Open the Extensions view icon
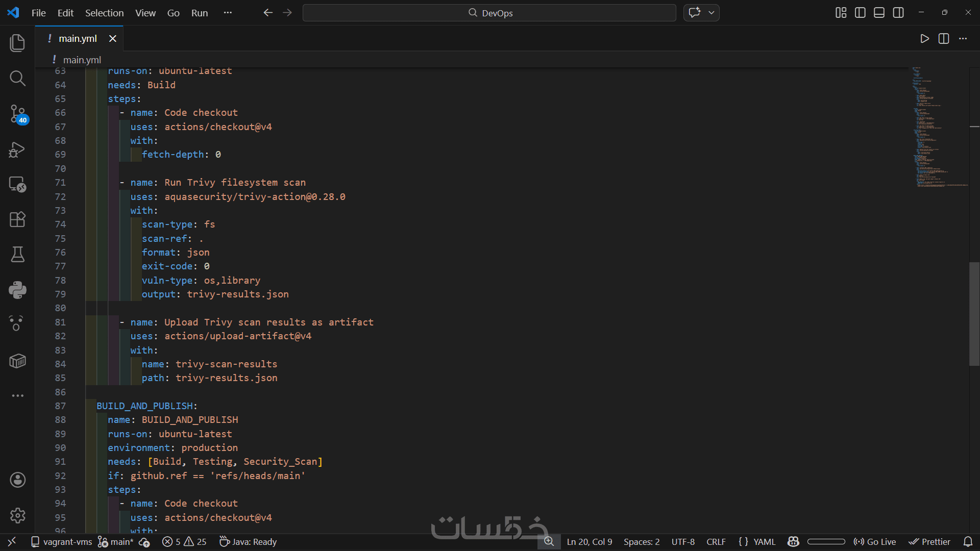This screenshot has height=551, width=980. click(17, 219)
